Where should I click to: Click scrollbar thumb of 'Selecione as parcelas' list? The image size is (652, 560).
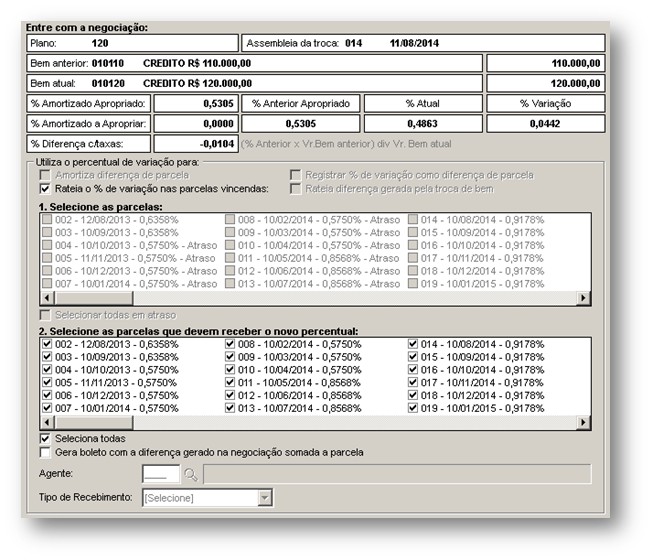(94, 298)
